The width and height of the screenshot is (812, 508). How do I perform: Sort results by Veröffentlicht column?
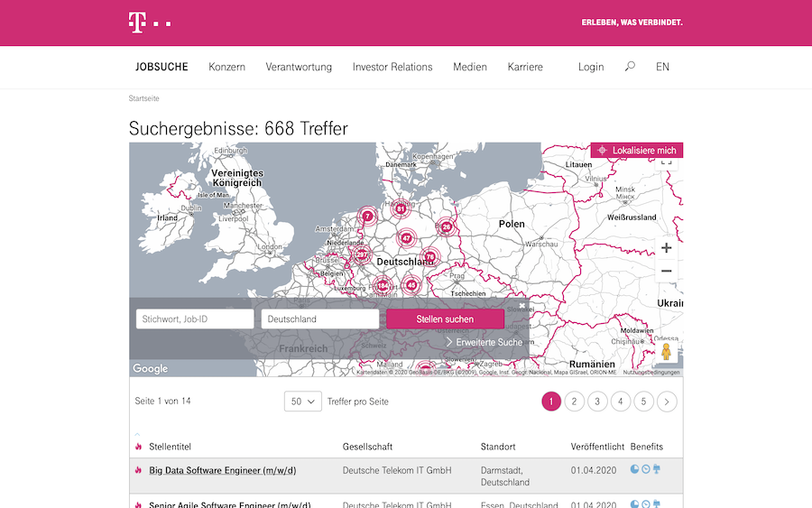597,447
